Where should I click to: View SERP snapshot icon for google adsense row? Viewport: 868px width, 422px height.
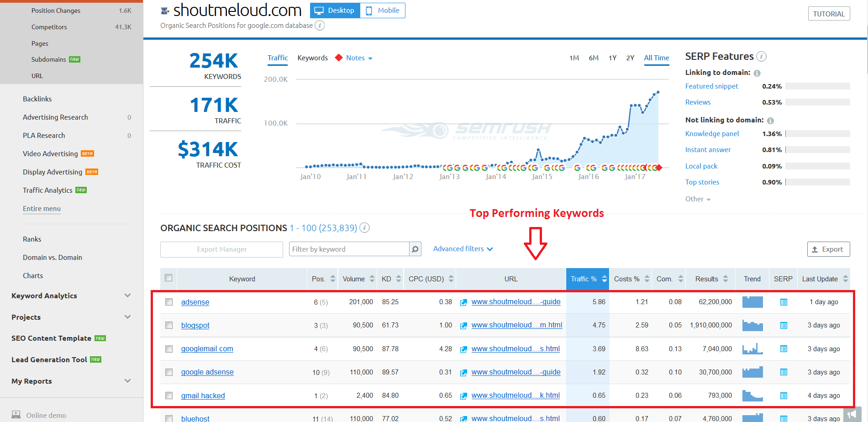[x=784, y=372]
